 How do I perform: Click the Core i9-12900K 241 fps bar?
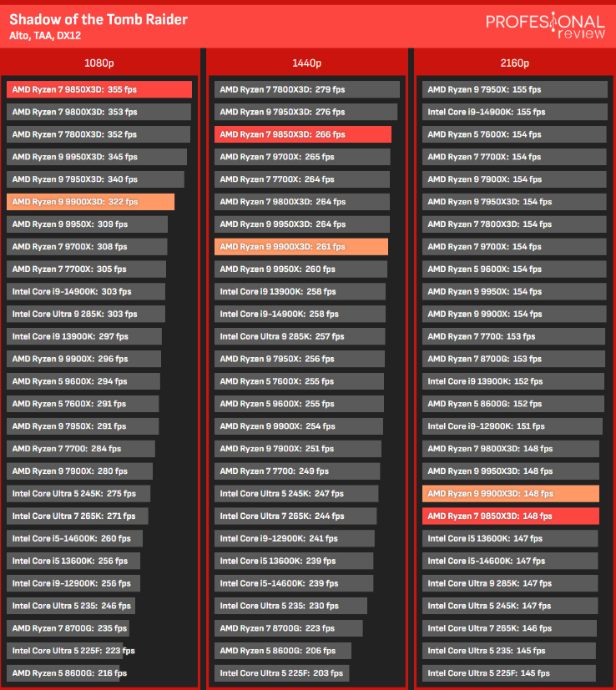point(294,539)
